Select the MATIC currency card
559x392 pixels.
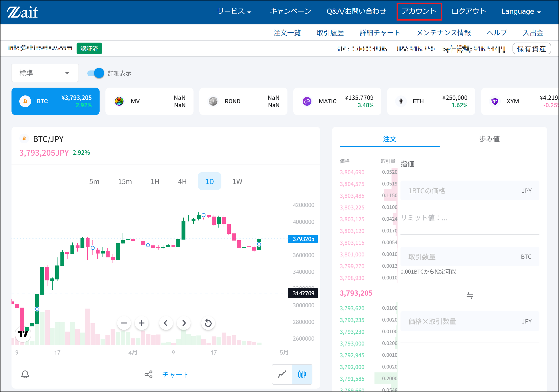tap(337, 101)
